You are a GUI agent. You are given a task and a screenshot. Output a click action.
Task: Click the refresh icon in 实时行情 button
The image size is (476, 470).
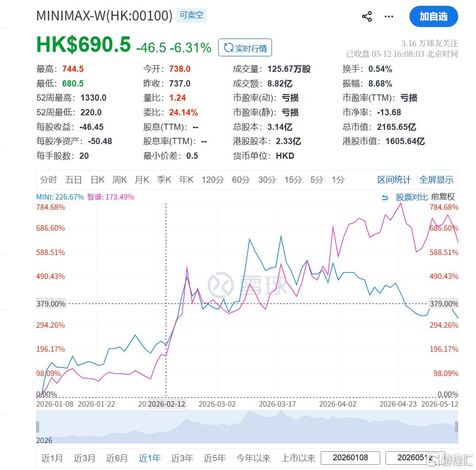(x=228, y=47)
